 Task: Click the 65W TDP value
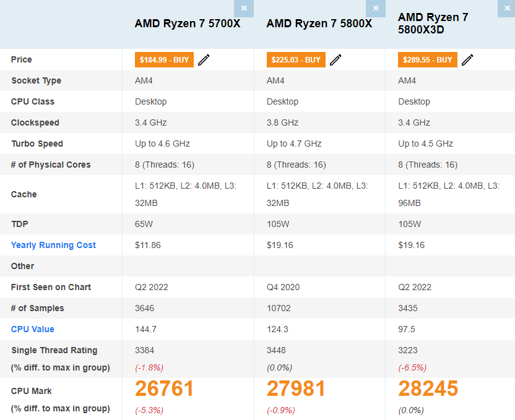tap(144, 224)
